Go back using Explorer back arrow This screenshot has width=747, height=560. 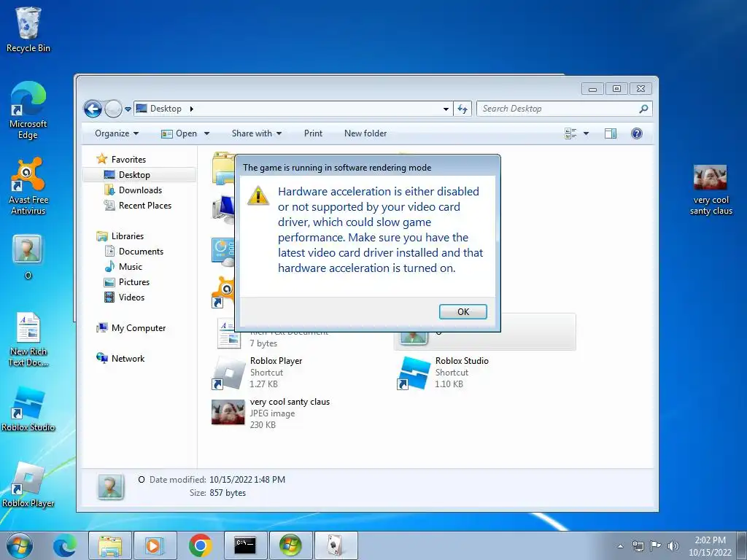(x=93, y=109)
